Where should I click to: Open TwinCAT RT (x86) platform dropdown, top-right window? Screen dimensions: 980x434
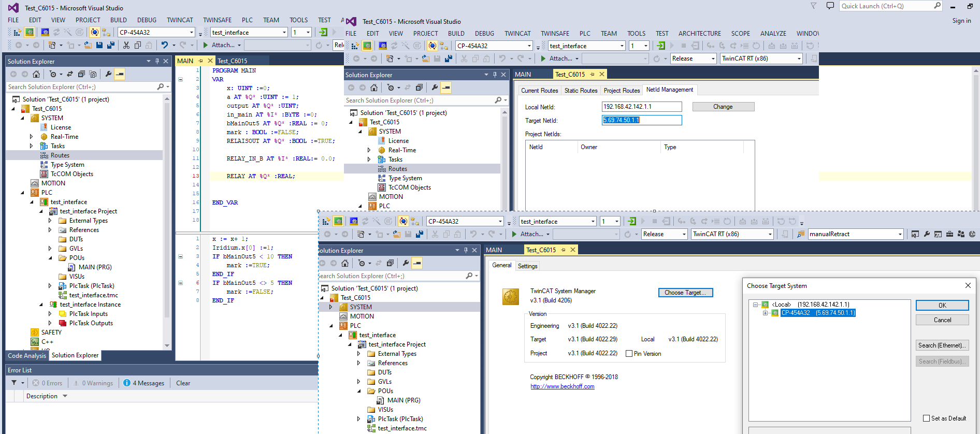point(799,59)
